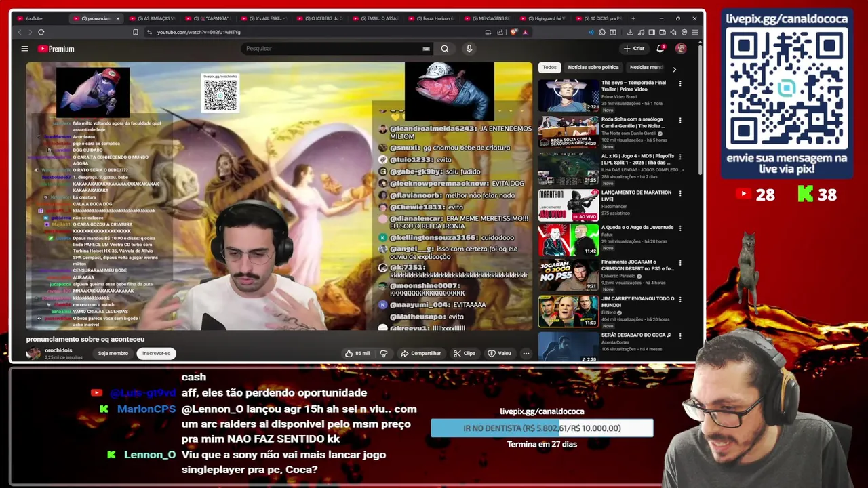
Task: Start voice search with microphone icon
Action: tap(469, 49)
